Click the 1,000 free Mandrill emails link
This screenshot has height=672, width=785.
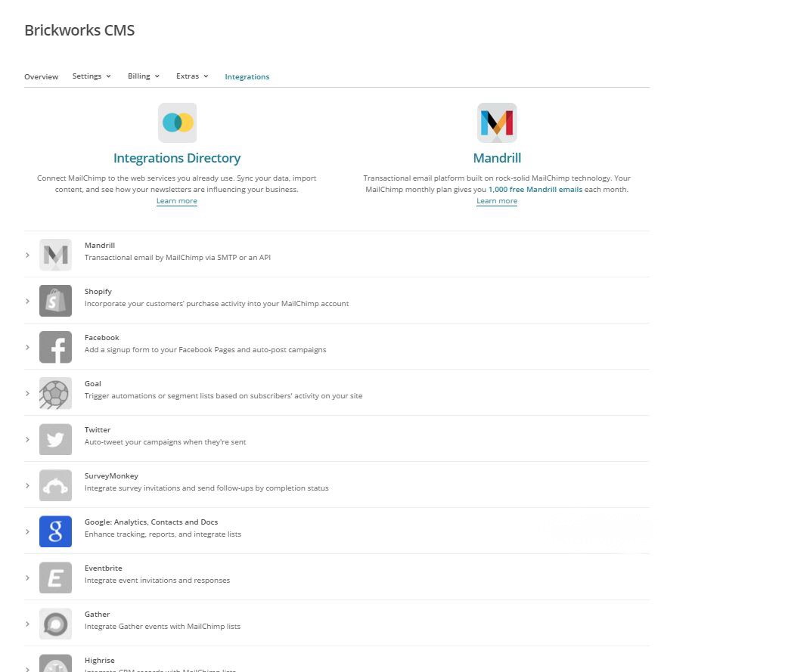[535, 189]
